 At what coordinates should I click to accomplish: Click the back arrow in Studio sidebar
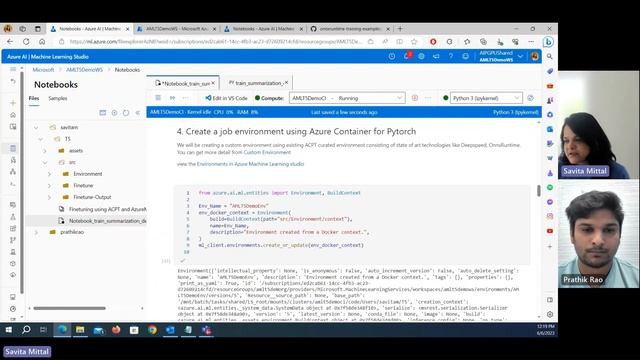(x=13, y=82)
